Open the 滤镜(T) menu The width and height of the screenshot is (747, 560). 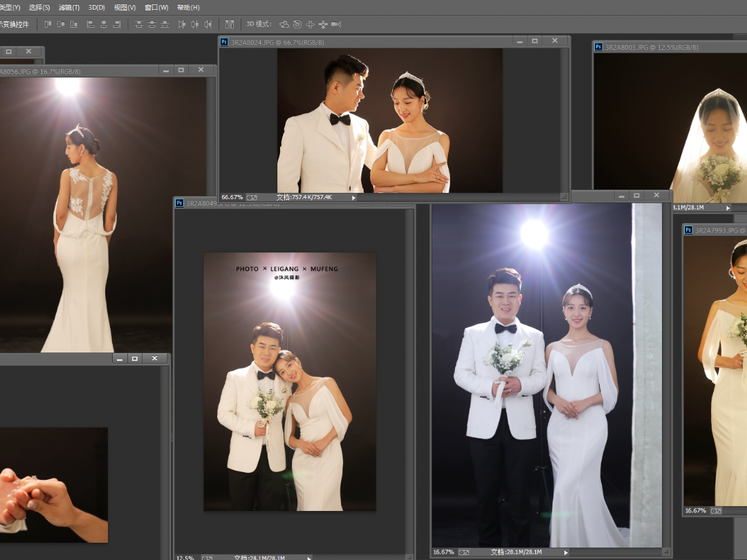(x=69, y=8)
